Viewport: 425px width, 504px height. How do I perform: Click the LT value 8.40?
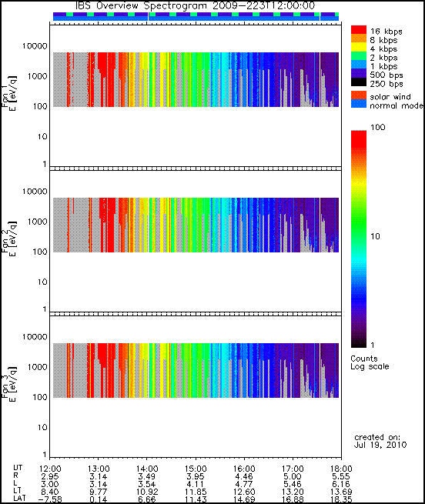pos(50,492)
